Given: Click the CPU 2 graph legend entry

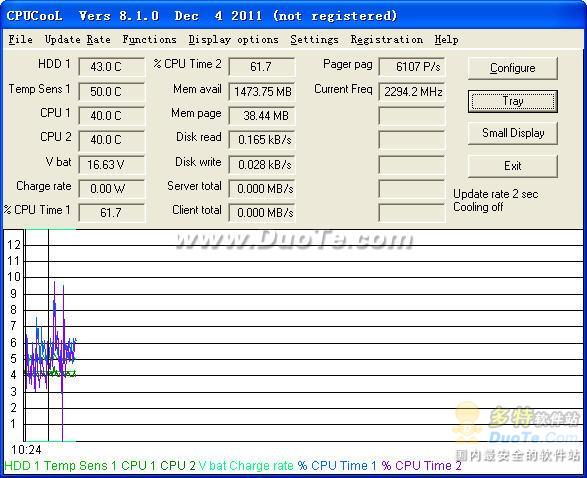Looking at the screenshot, I should [178, 466].
